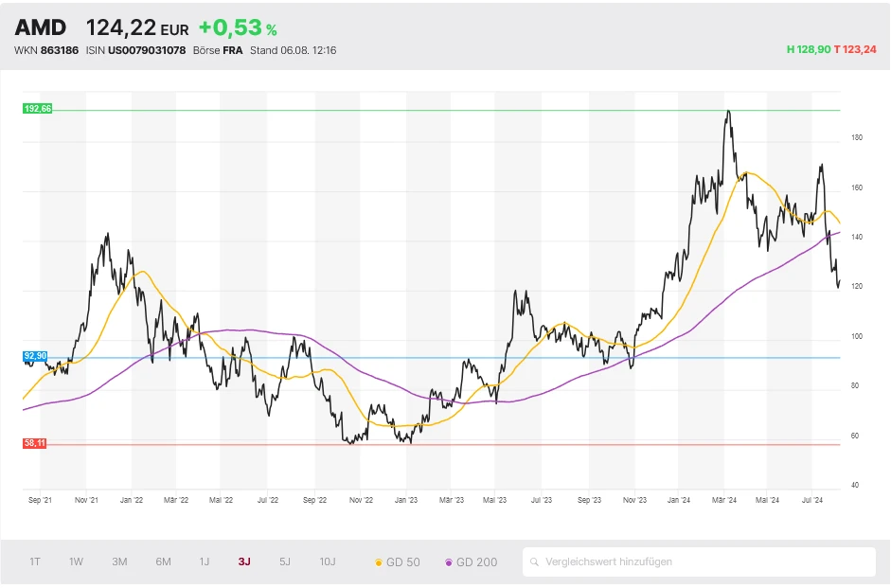Click the green 192,66 high marker

(38, 109)
